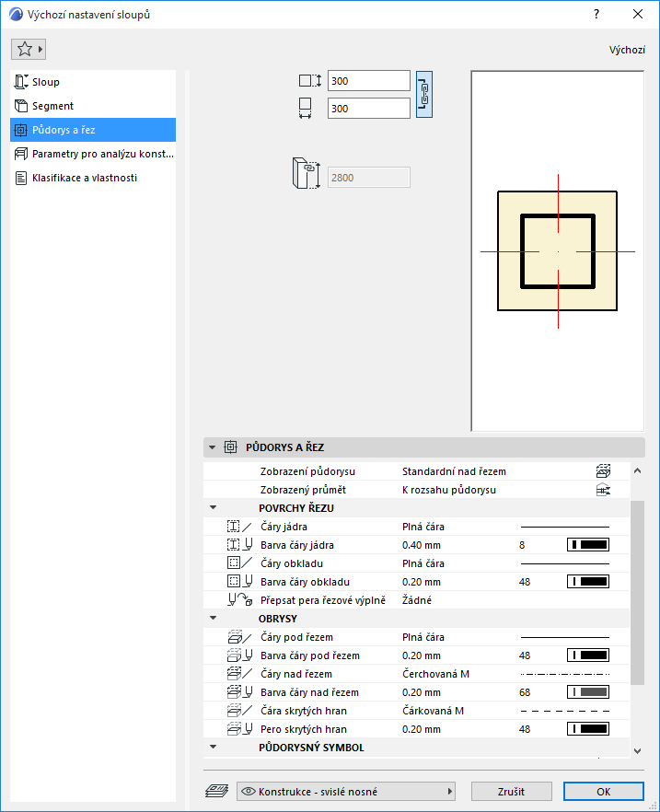Collapse the PŮDORYS A ŘEZ panel
Viewport: 660px width, 812px height.
[x=213, y=447]
